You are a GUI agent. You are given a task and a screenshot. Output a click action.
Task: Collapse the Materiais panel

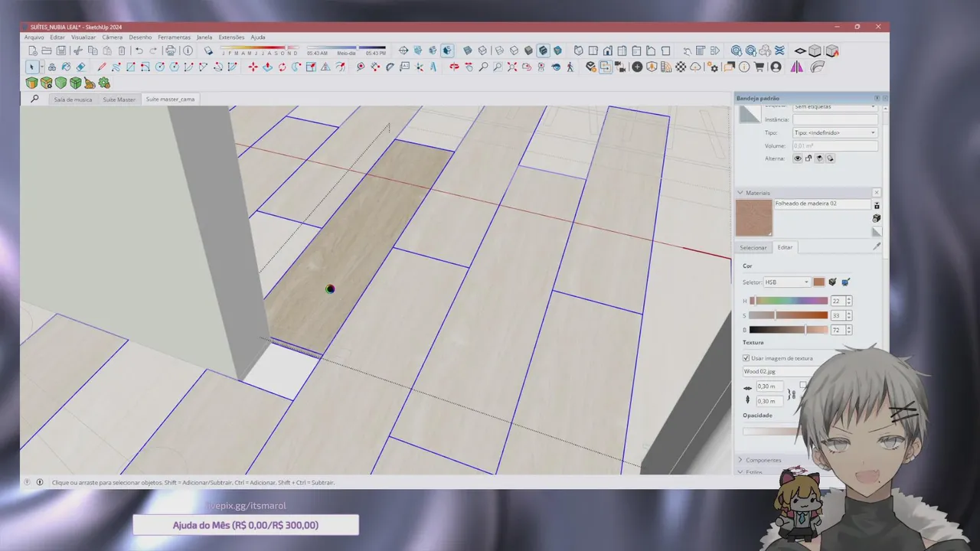(740, 193)
